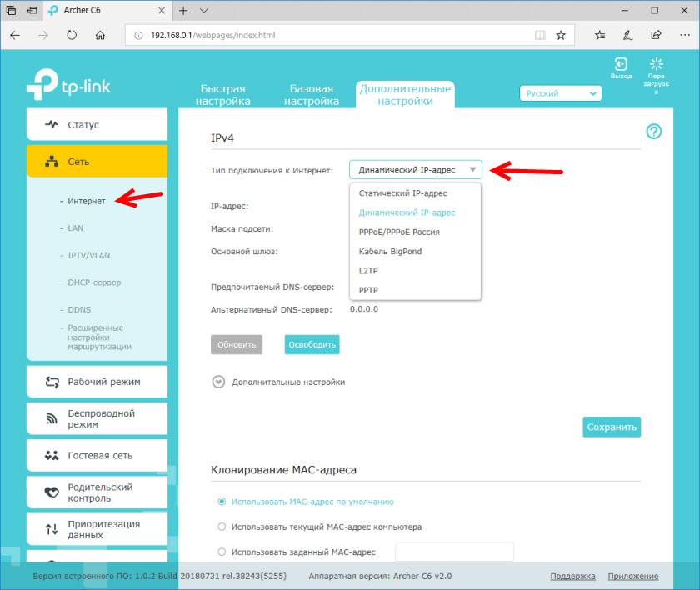Select DHCP-сервер submenu item
Image resolution: width=700 pixels, height=590 pixels.
[94, 282]
